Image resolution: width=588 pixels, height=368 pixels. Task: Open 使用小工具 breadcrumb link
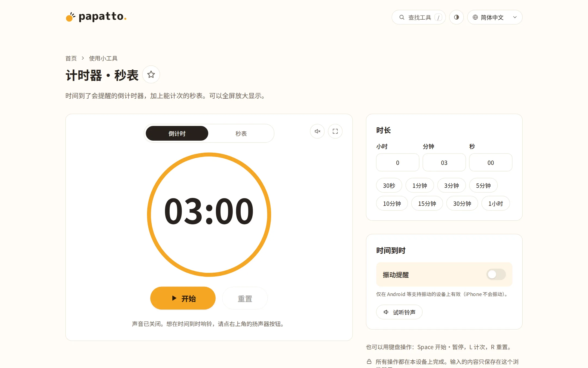pyautogui.click(x=103, y=58)
